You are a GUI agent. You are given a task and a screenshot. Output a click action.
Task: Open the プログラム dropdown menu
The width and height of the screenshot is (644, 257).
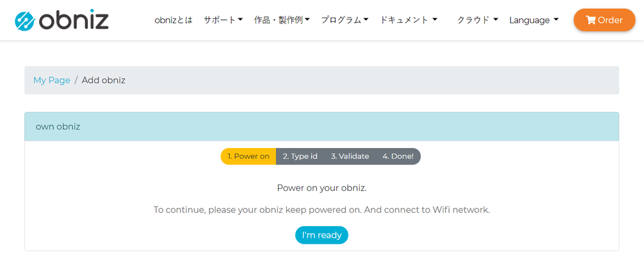(345, 20)
